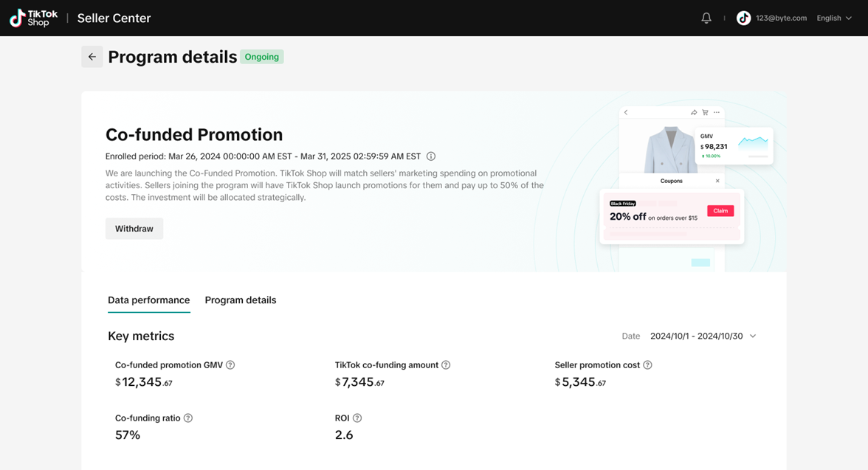Click help icon beside Co-funding ratio
The height and width of the screenshot is (470, 868).
(188, 418)
